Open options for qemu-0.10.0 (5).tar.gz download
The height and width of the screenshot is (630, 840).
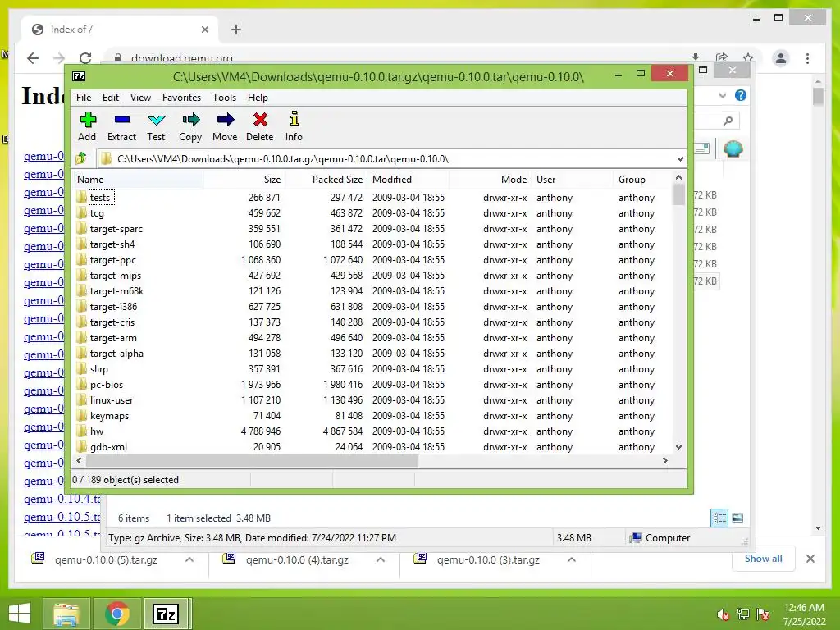point(189,559)
